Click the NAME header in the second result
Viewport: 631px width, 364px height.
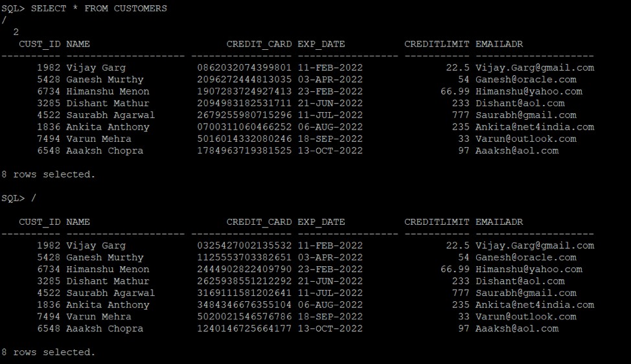78,222
